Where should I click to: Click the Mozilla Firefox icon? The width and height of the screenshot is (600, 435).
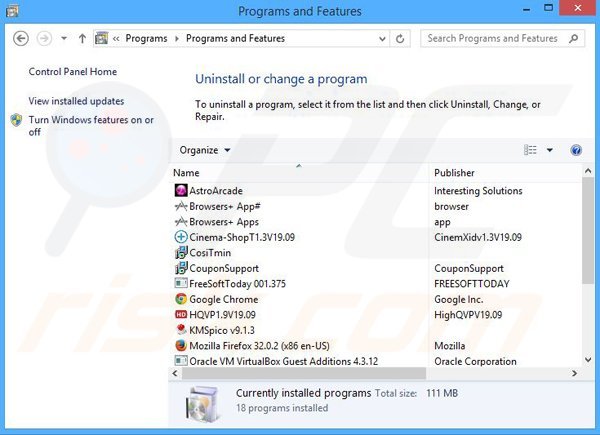[181, 345]
